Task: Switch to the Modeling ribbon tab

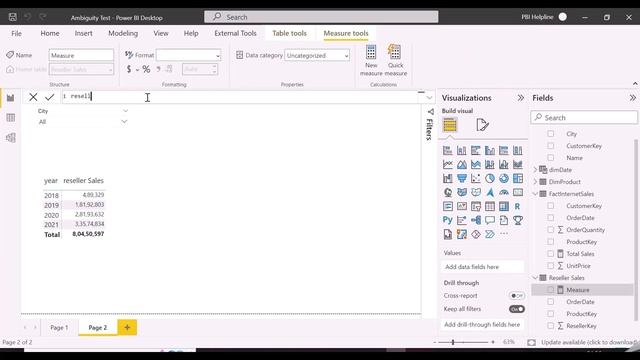Action: coord(123,33)
